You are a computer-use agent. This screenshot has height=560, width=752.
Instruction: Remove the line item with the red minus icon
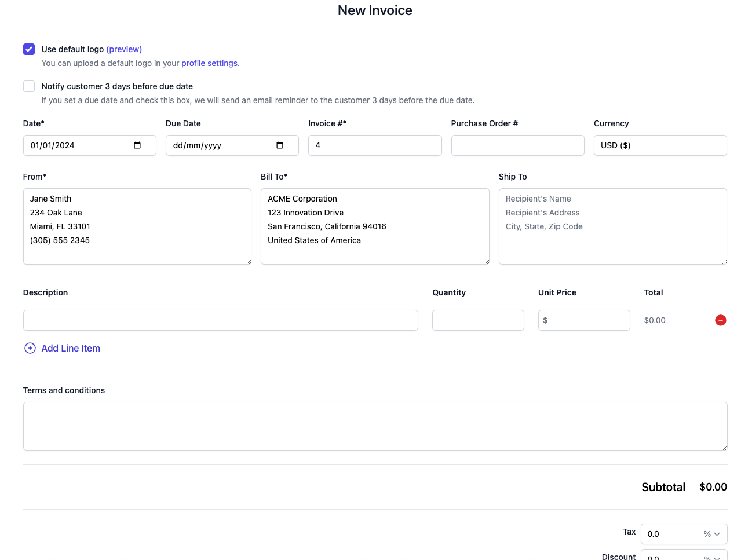pyautogui.click(x=721, y=320)
